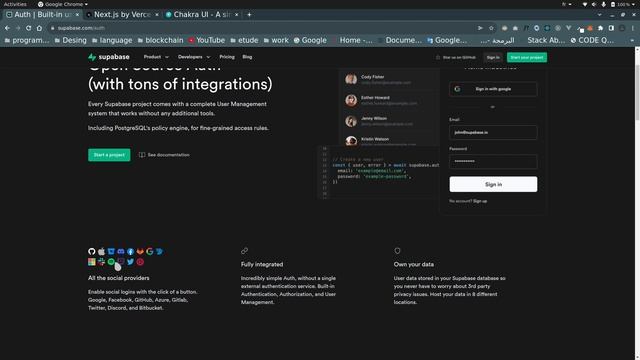Switch to Chakra UI tab

click(x=202, y=15)
